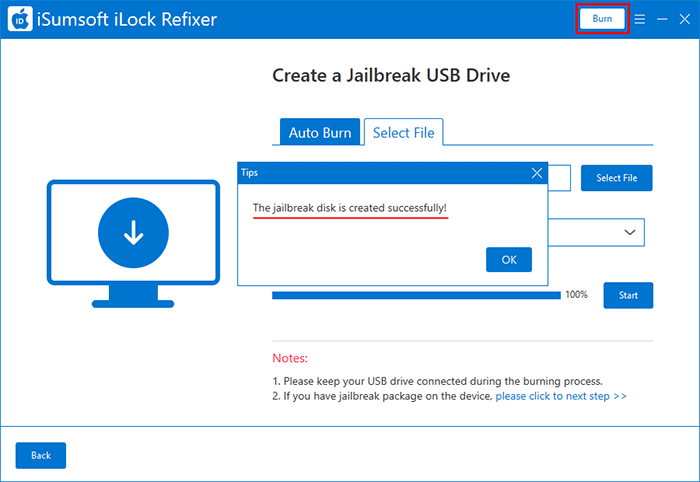Click the monitor download illustration icon

pos(133,244)
